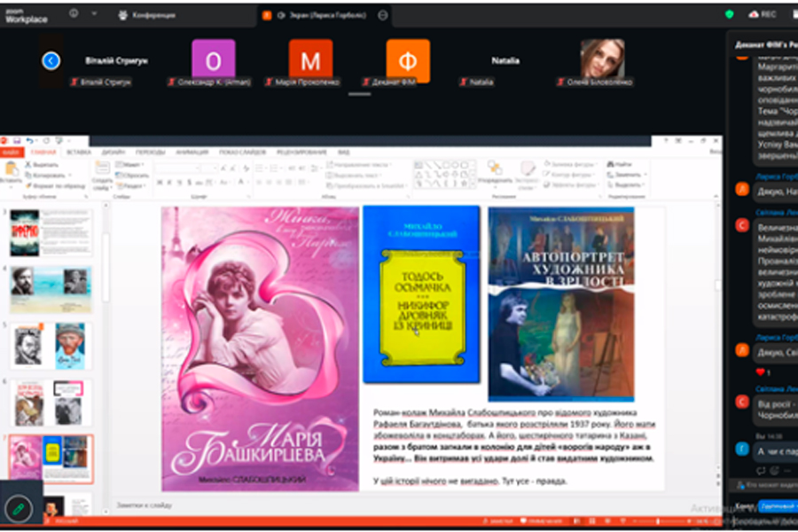Open the Файл tab
The image size is (798, 532).
tap(11, 153)
